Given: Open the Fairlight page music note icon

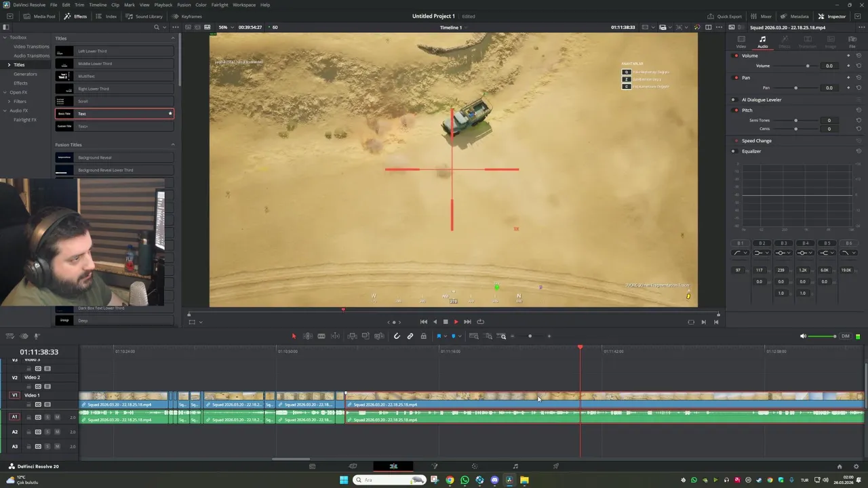Looking at the screenshot, I should pos(515,466).
